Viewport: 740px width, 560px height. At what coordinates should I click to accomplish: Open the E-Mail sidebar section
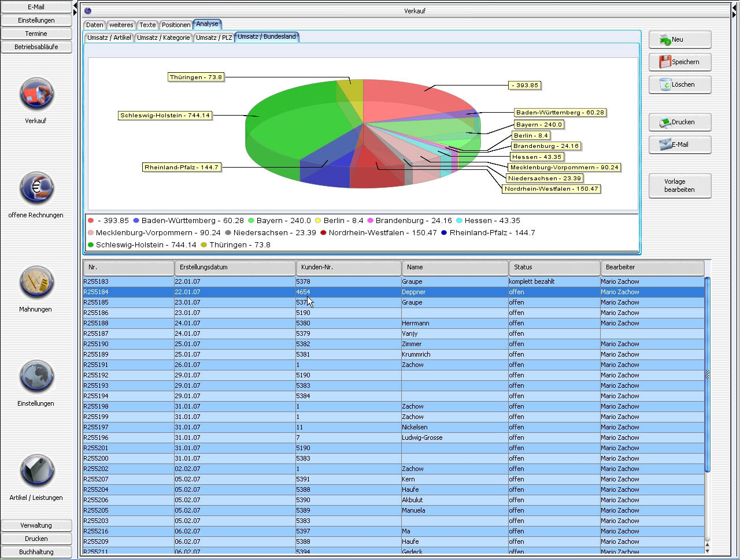pos(36,7)
